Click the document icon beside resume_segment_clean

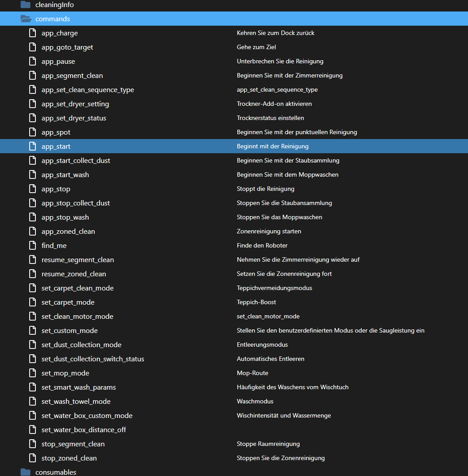point(32,259)
